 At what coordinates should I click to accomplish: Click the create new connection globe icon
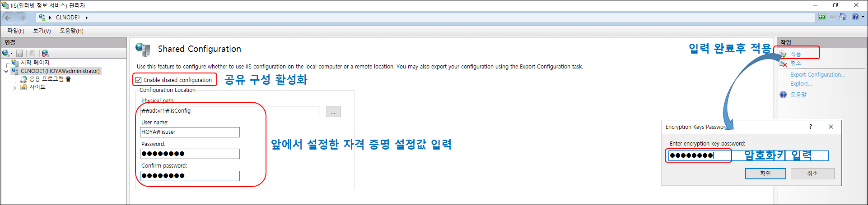pos(5,53)
